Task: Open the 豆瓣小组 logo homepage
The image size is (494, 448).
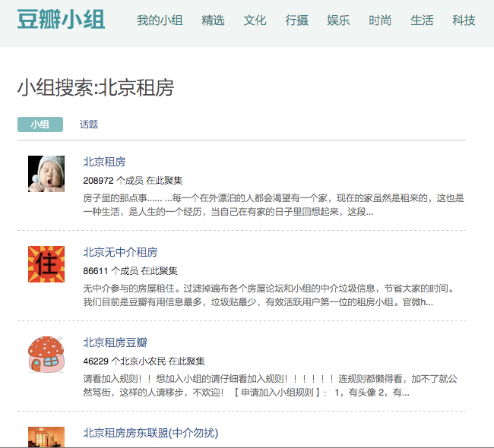Action: tap(61, 20)
